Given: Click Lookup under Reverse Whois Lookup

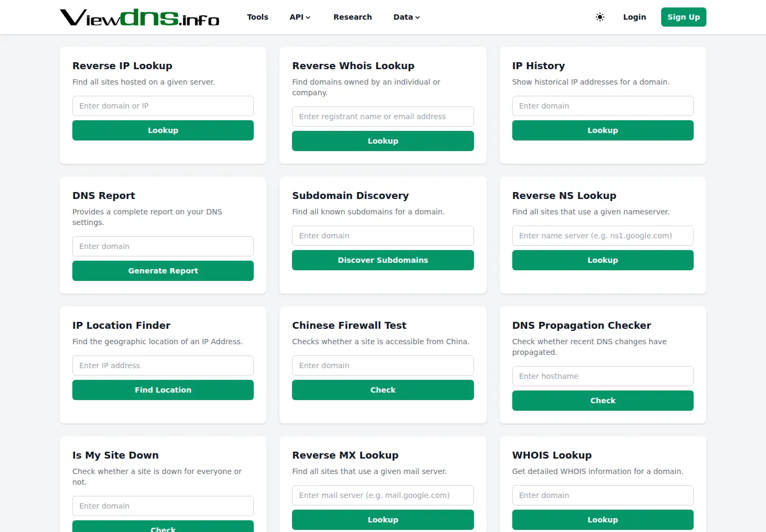Looking at the screenshot, I should (x=383, y=141).
